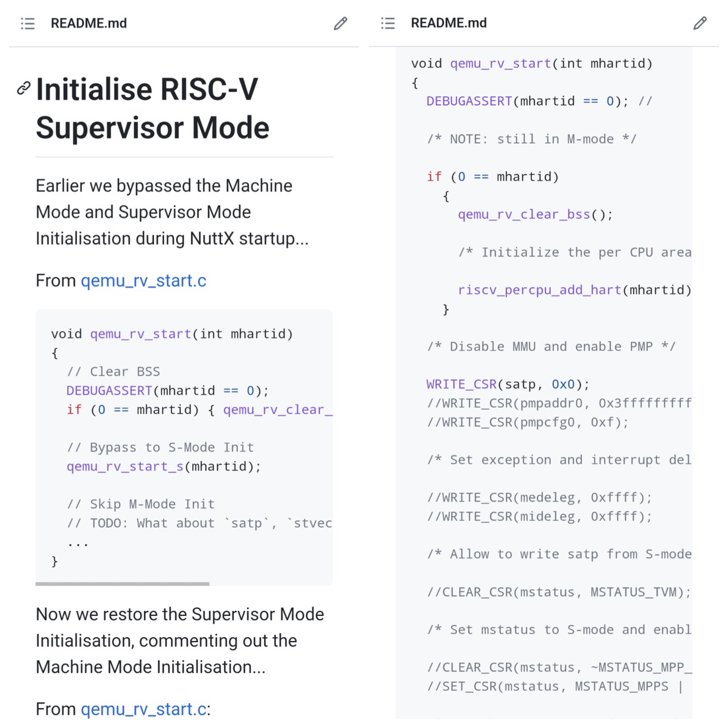Viewport: 728px width, 728px height.
Task: Click the README.md title in the right pane
Action: pyautogui.click(x=449, y=23)
